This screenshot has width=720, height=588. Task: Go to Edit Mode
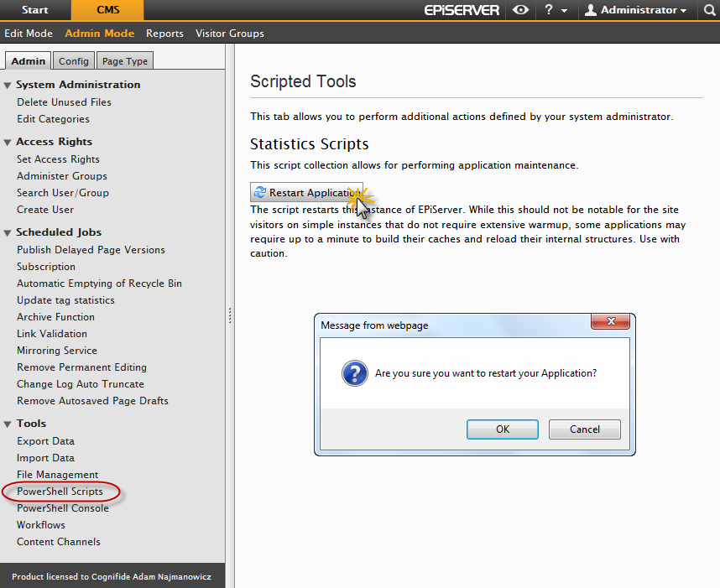pos(29,34)
